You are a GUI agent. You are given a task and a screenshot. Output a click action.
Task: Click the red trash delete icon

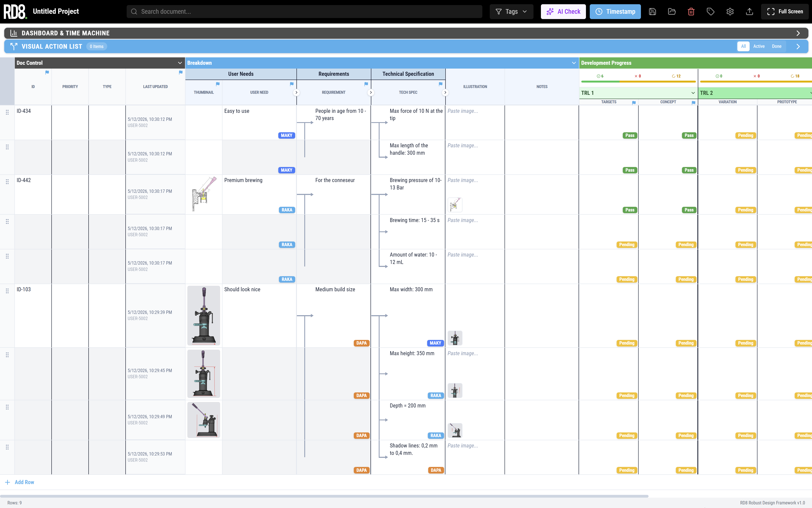point(691,11)
